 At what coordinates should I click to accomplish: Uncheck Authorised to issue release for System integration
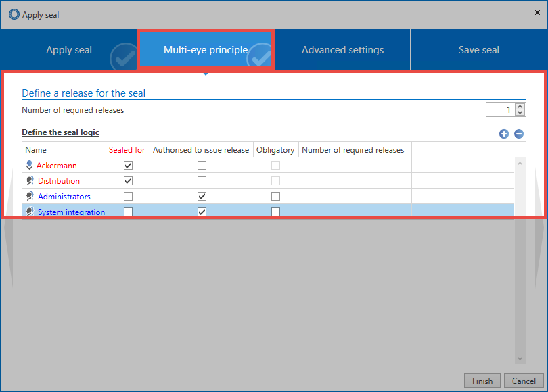[x=202, y=212]
